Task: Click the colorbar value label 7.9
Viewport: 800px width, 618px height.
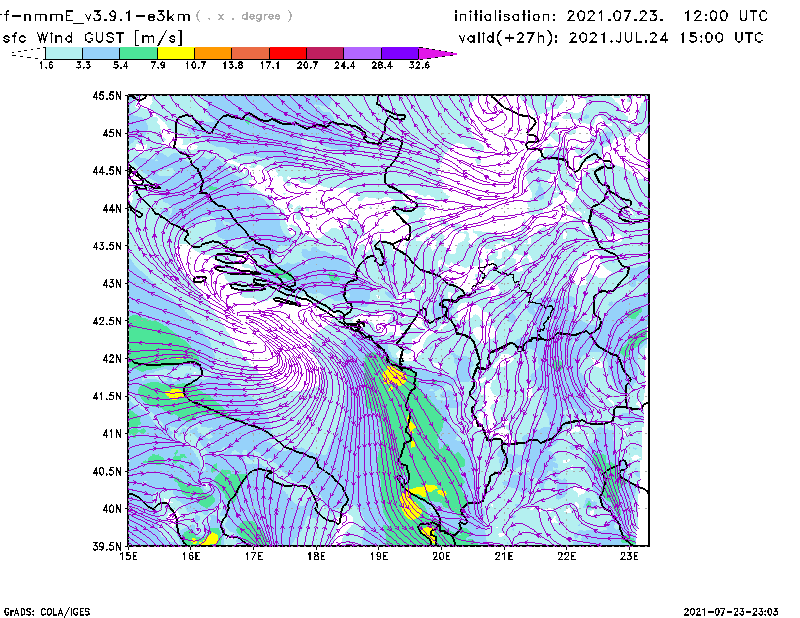Action: tap(158, 65)
